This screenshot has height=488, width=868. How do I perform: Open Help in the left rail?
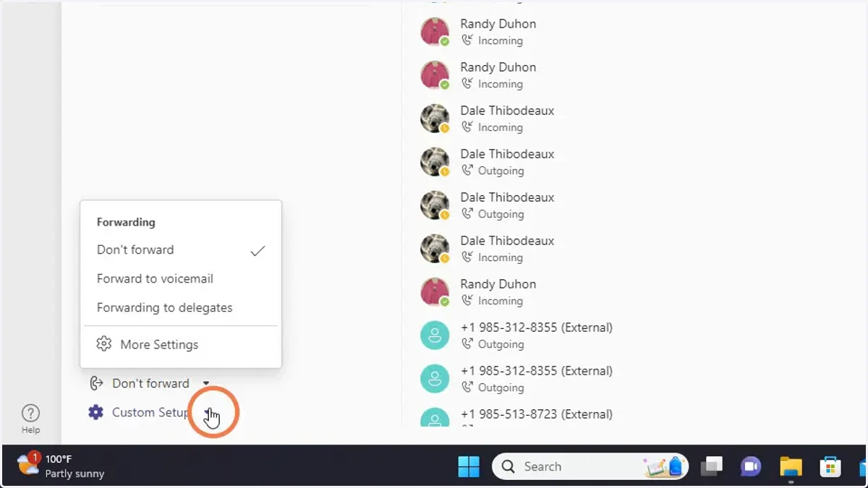pos(30,419)
